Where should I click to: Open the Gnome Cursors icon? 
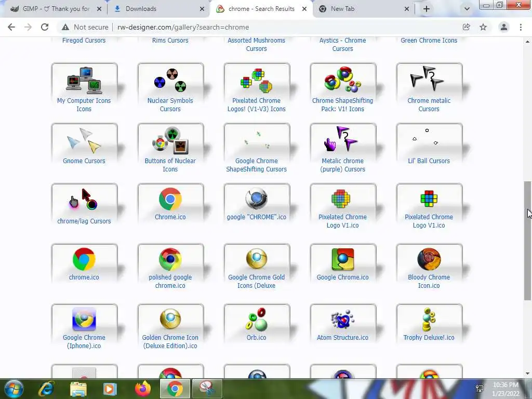coord(85,141)
